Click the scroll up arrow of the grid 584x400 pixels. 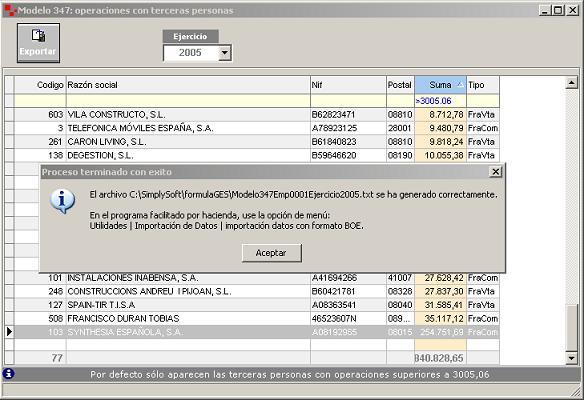click(571, 83)
